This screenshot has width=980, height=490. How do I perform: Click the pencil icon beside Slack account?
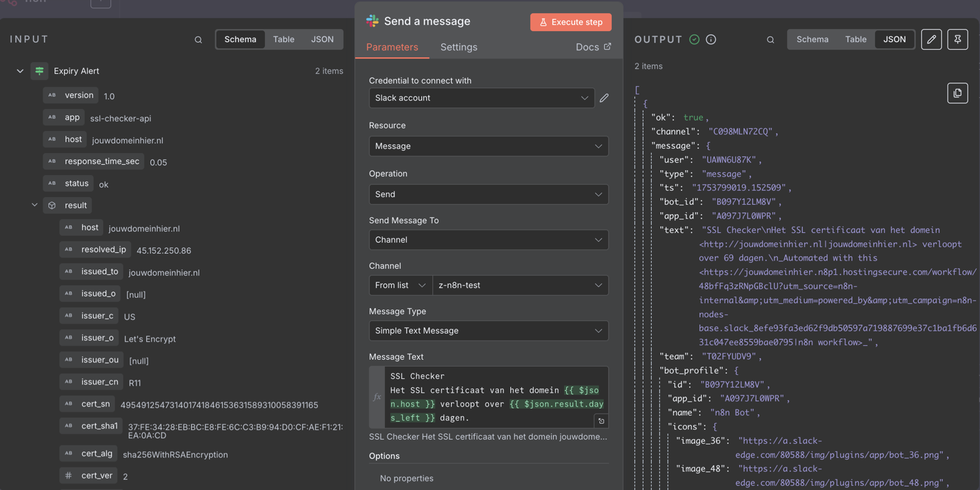pos(604,98)
